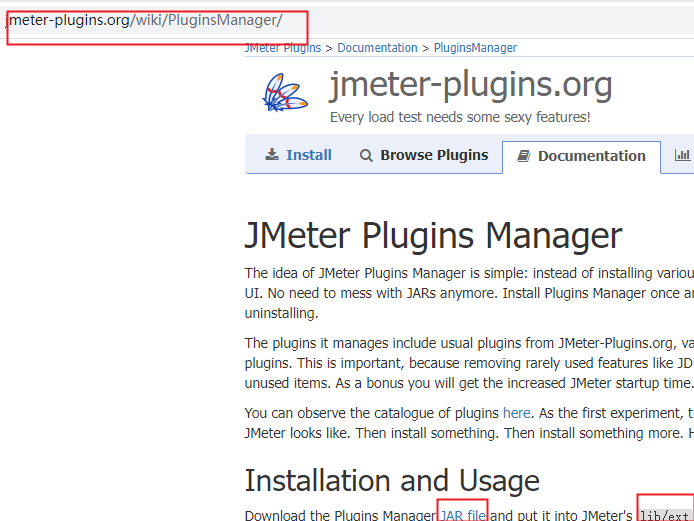Screen dimensions: 694x521
Task: Click the download icon beside Install
Action: click(x=272, y=154)
